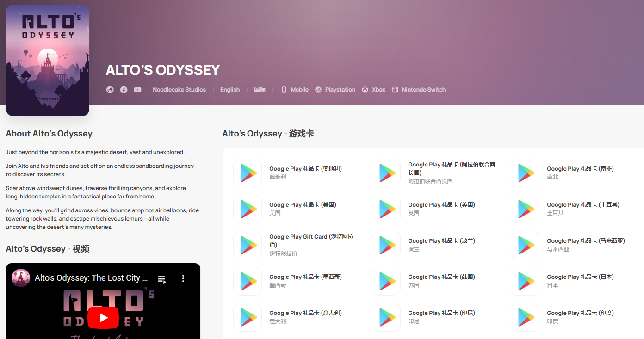The image size is (644, 339).
Task: Open Google Play 礼品卡 (墨西哥)
Action: [x=306, y=277]
